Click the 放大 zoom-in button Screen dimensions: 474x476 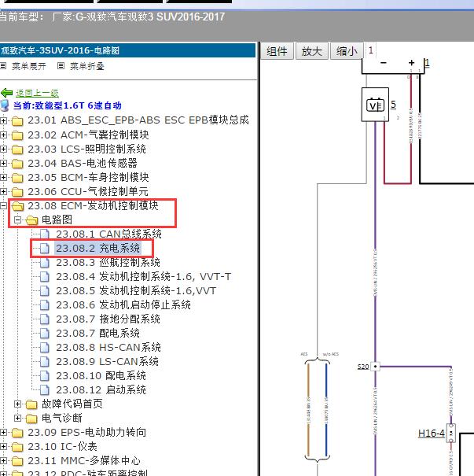coord(312,51)
